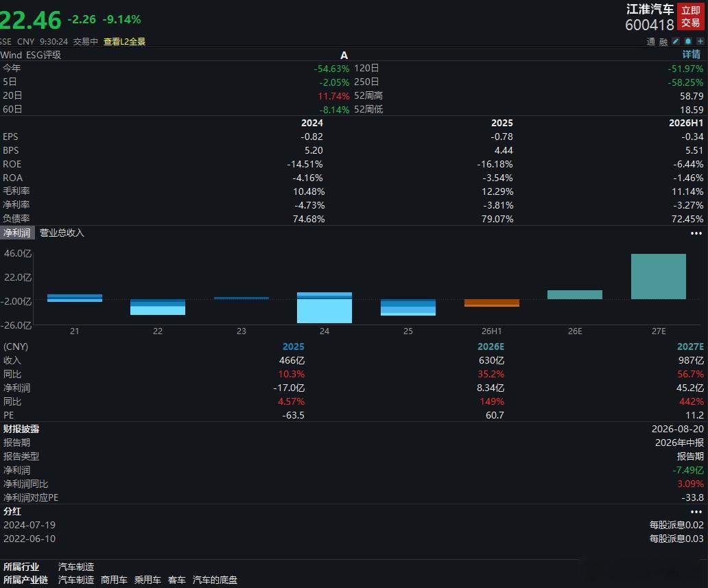Image resolution: width=708 pixels, height=588 pixels.
Task: Click the 2024 ROE value -14.51%
Action: [305, 165]
